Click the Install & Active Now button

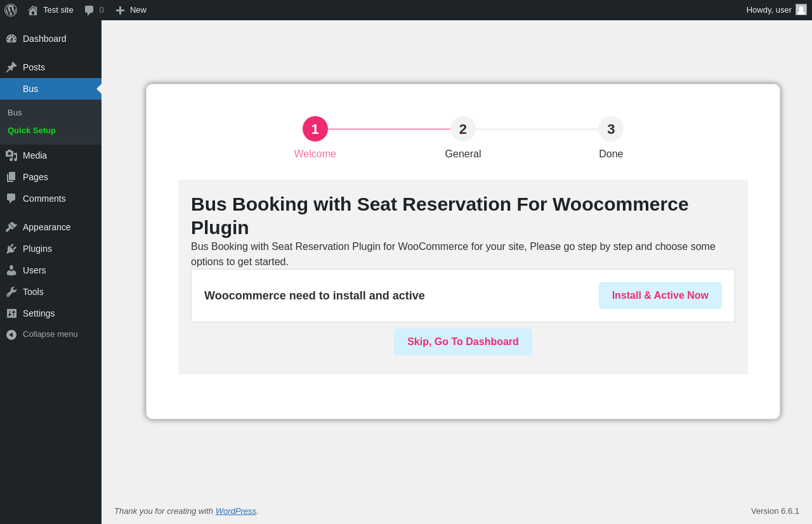(660, 296)
